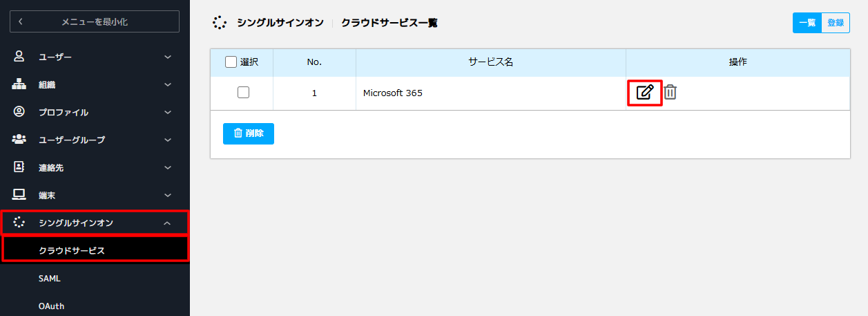Expand the ユーザーグループ menu chevron

click(168, 140)
